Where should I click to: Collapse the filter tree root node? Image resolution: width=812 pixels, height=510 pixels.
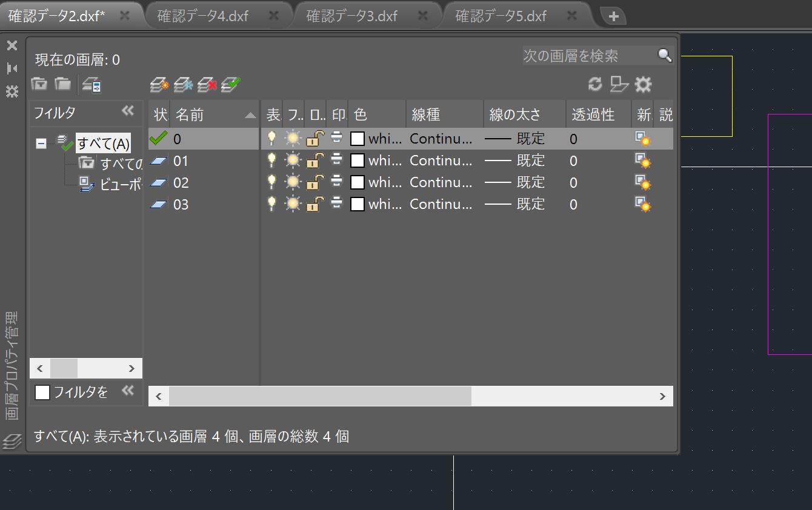(41, 144)
